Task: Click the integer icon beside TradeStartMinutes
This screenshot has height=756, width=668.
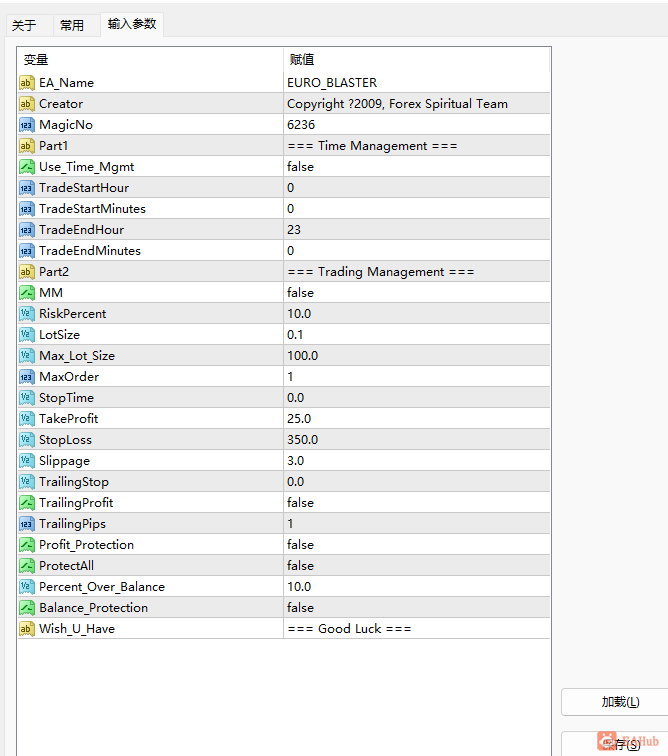Action: pos(27,209)
